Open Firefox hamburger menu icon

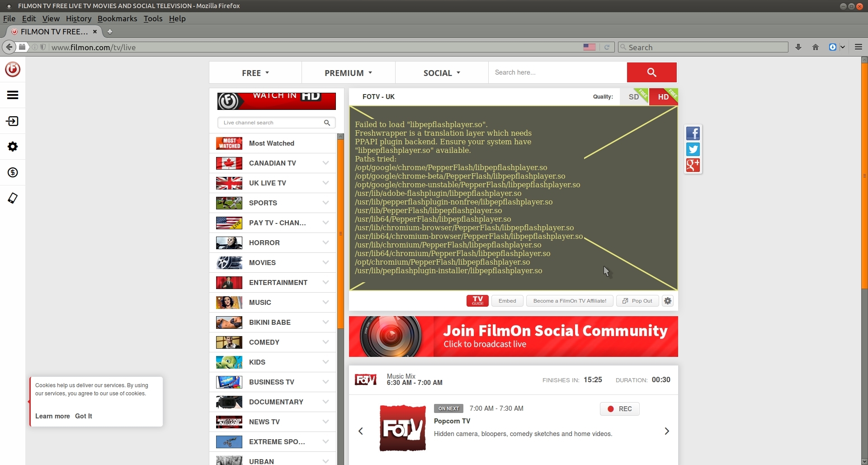pos(859,47)
